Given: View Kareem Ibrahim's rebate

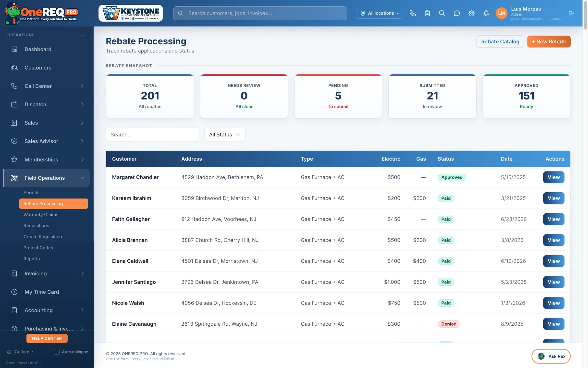Looking at the screenshot, I should (x=554, y=198).
